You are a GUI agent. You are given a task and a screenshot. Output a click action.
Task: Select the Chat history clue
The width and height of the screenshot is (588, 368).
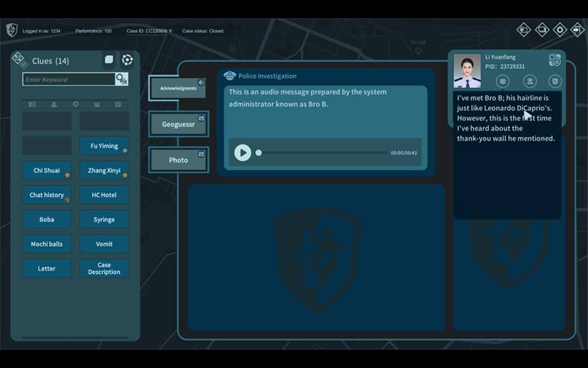point(46,195)
